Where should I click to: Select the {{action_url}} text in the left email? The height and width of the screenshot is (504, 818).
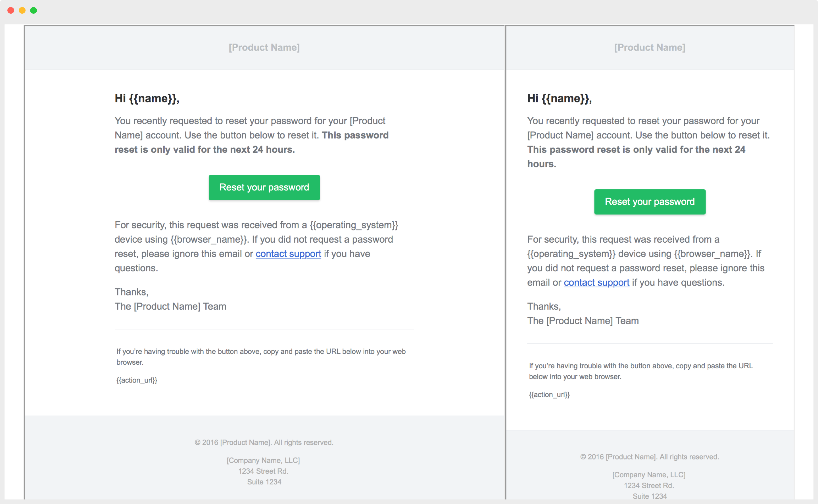pyautogui.click(x=137, y=380)
